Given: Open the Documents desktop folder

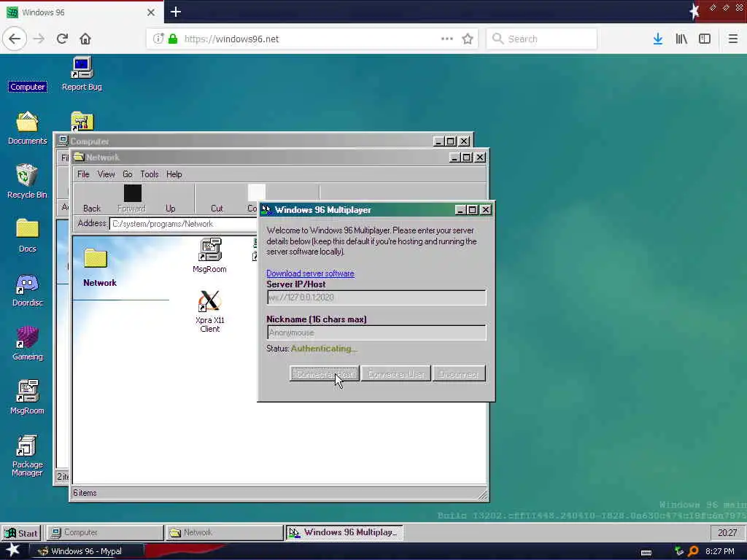Looking at the screenshot, I should [27, 128].
